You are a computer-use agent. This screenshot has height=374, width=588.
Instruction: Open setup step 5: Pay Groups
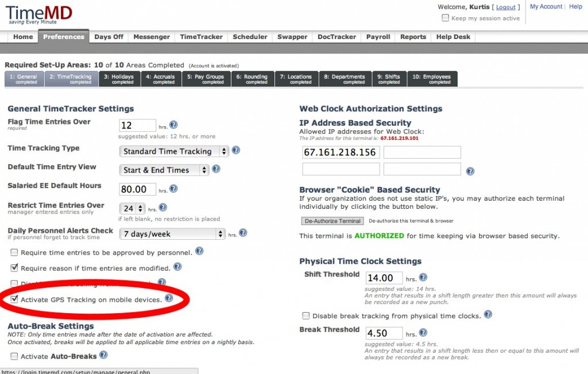point(207,79)
